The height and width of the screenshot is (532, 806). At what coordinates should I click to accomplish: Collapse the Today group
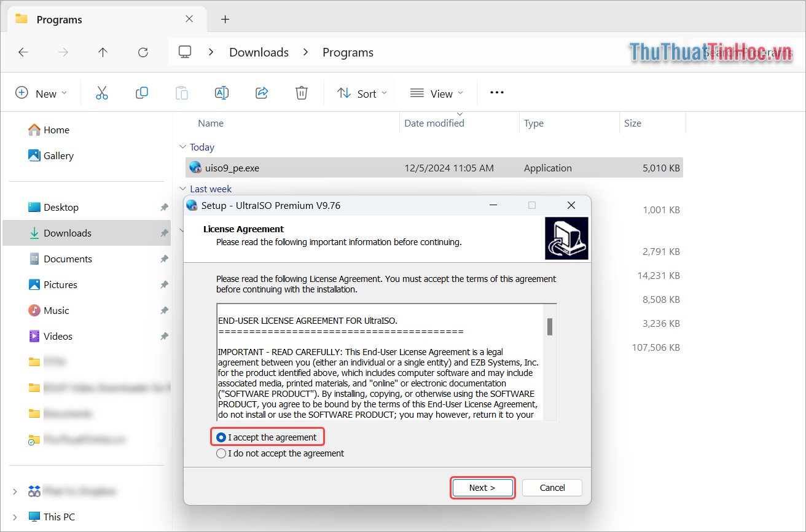point(182,147)
